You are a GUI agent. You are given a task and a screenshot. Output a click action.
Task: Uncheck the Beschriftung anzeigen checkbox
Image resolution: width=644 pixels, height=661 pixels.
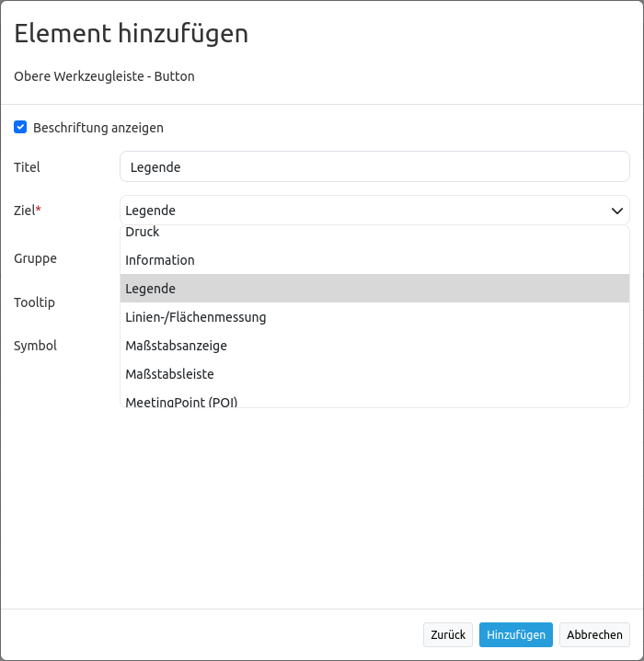[x=20, y=128]
